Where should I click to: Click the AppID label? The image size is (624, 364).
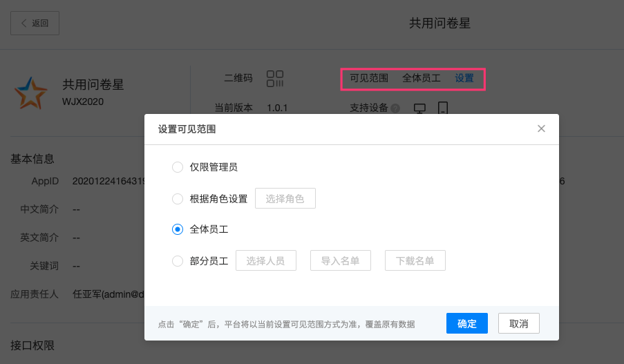[x=45, y=182]
